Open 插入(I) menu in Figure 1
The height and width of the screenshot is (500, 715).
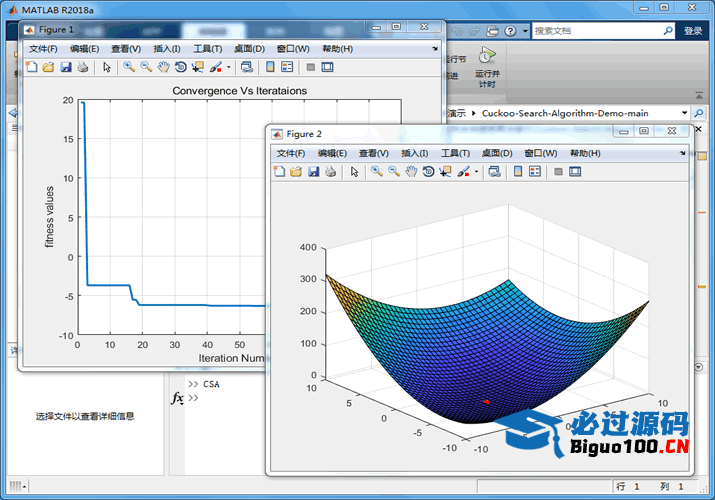coord(167,49)
